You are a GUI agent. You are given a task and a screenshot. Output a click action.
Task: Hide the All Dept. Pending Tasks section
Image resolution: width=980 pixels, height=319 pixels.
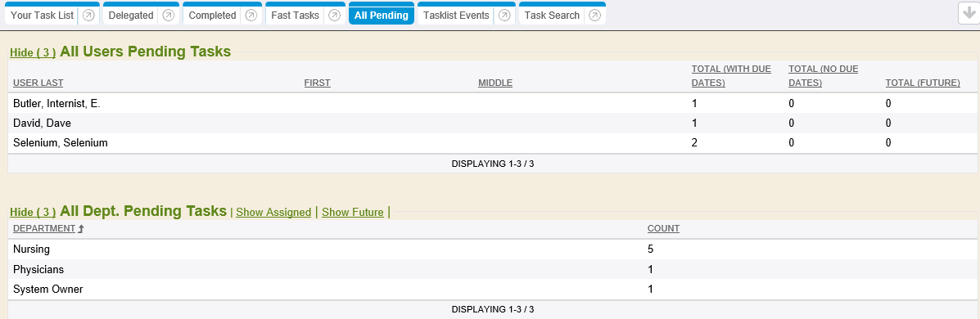(x=33, y=212)
